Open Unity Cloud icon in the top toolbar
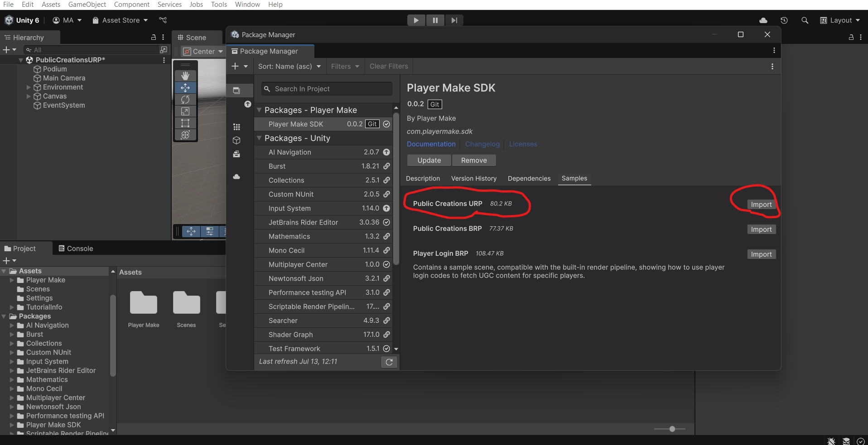 click(763, 20)
